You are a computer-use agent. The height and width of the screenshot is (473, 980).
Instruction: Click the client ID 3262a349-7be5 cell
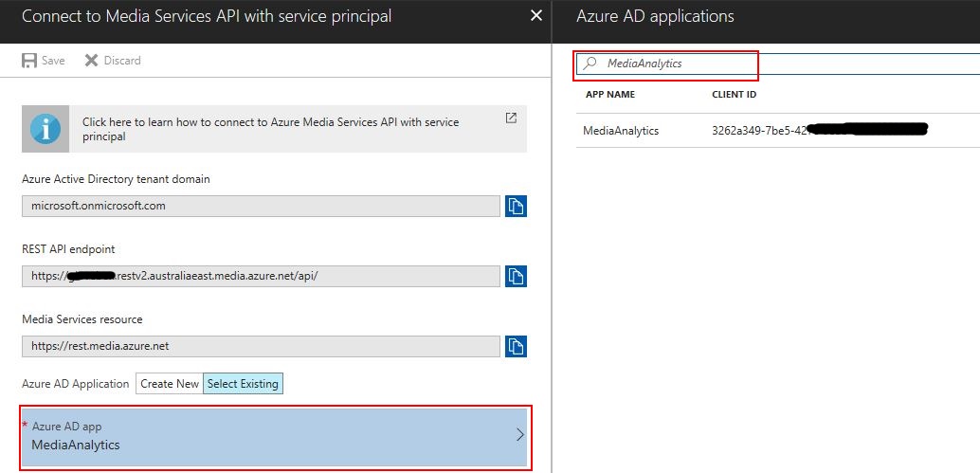(820, 131)
